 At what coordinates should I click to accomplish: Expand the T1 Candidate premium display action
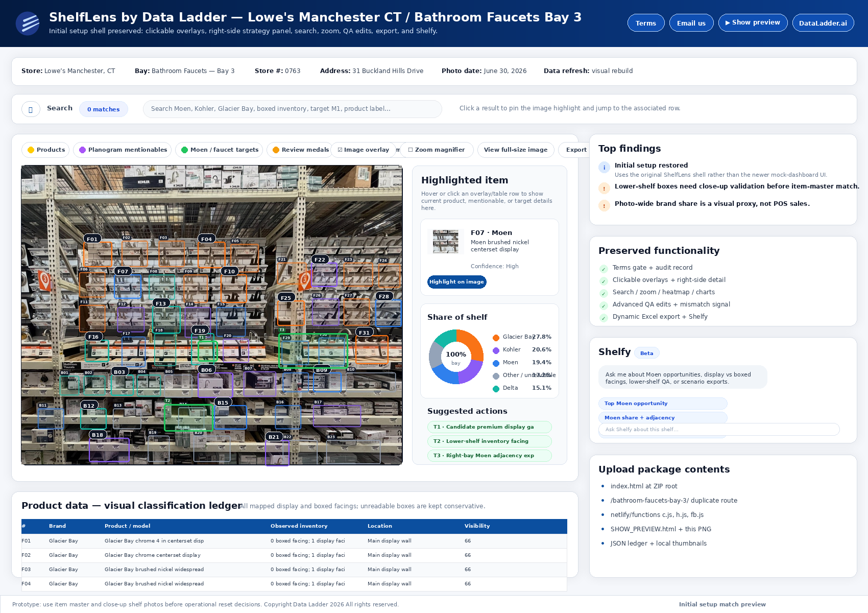pos(489,427)
